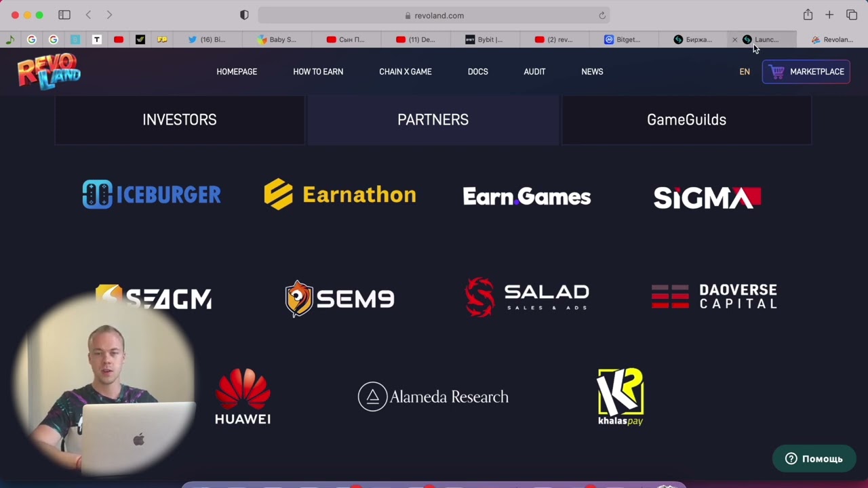Click the Huawei logo

[243, 396]
